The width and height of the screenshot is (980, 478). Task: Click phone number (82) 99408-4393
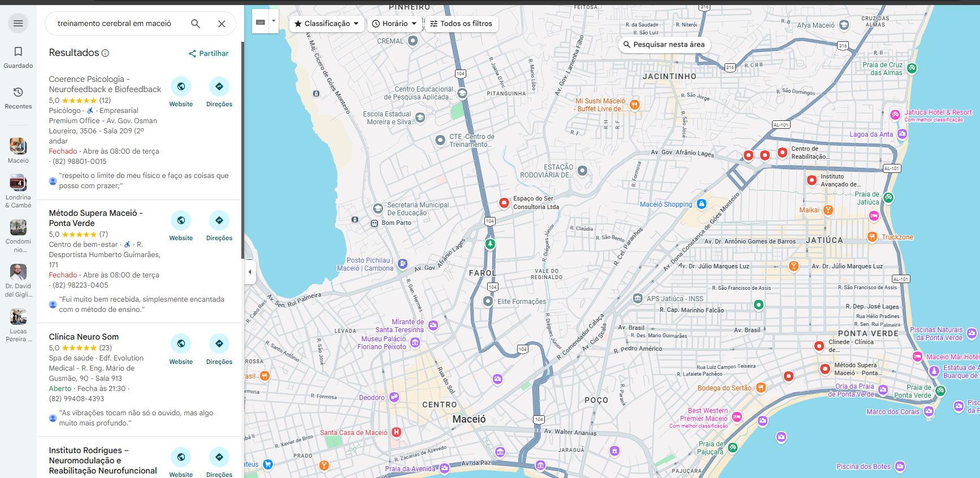(76, 399)
